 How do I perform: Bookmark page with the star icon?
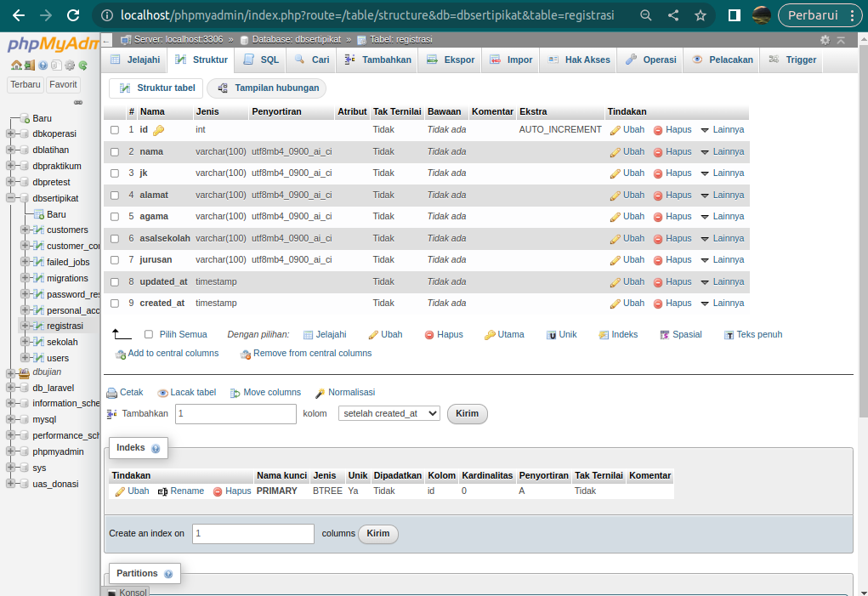701,15
